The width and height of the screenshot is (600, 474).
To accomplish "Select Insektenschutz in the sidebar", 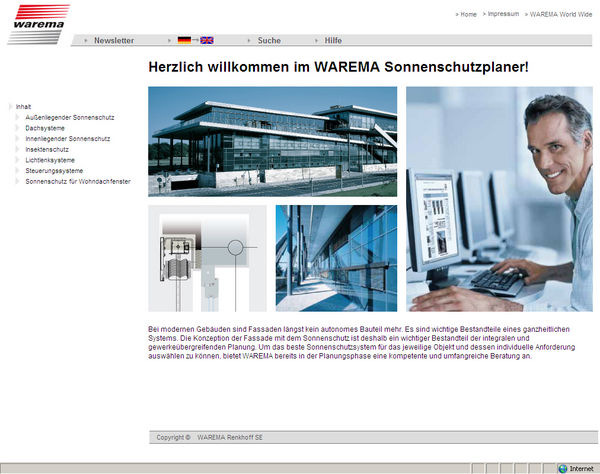I will pos(50,149).
